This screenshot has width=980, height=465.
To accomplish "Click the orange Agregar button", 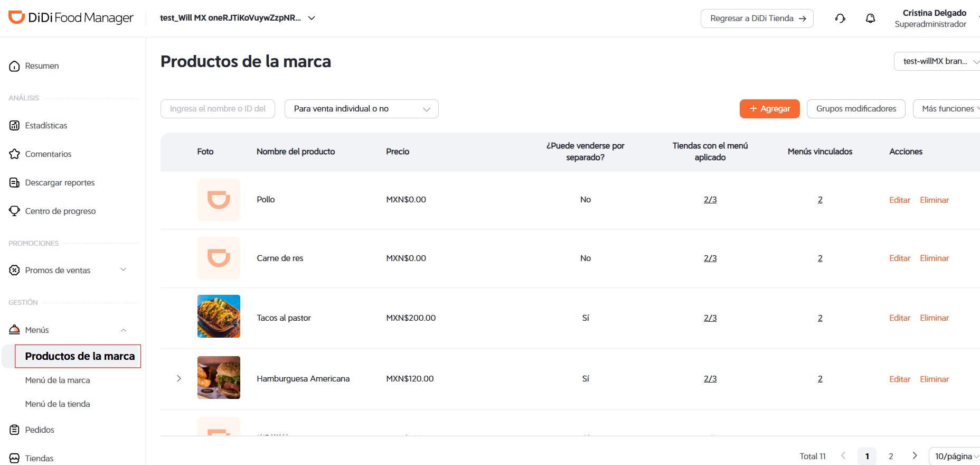I will pos(769,109).
